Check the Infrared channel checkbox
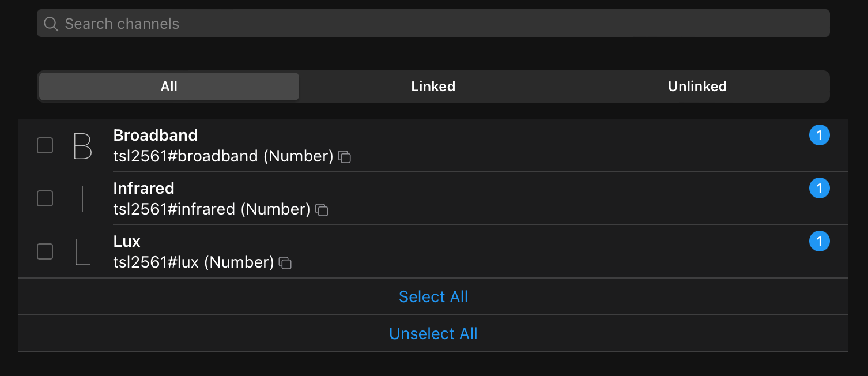Image resolution: width=868 pixels, height=376 pixels. 45,198
